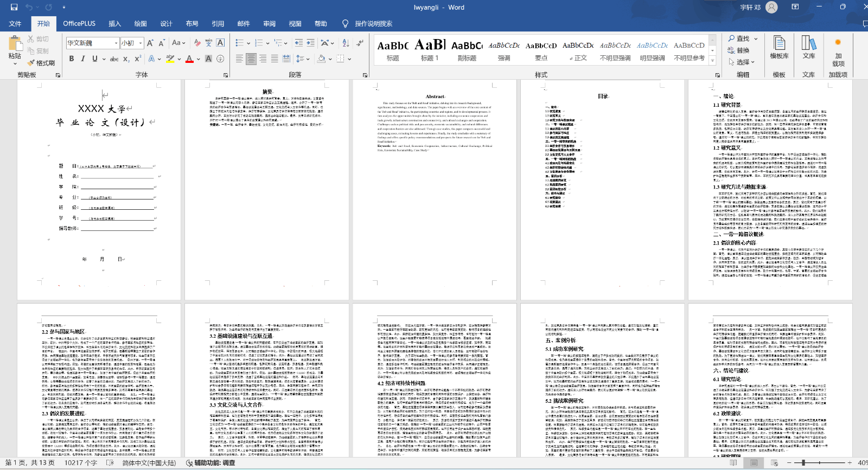The width and height of the screenshot is (868, 470).
Task: Decrease the paragraph indent
Action: coord(299,43)
